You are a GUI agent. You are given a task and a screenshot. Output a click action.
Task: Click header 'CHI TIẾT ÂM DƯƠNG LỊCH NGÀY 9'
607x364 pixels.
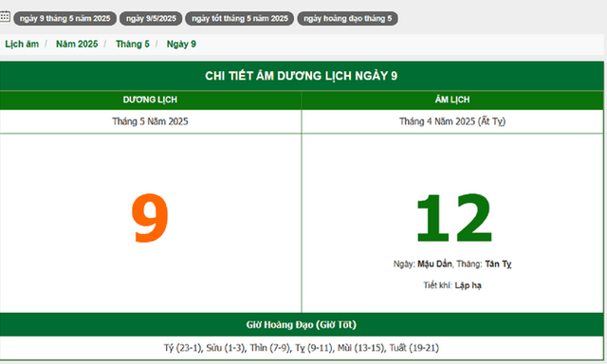point(302,76)
